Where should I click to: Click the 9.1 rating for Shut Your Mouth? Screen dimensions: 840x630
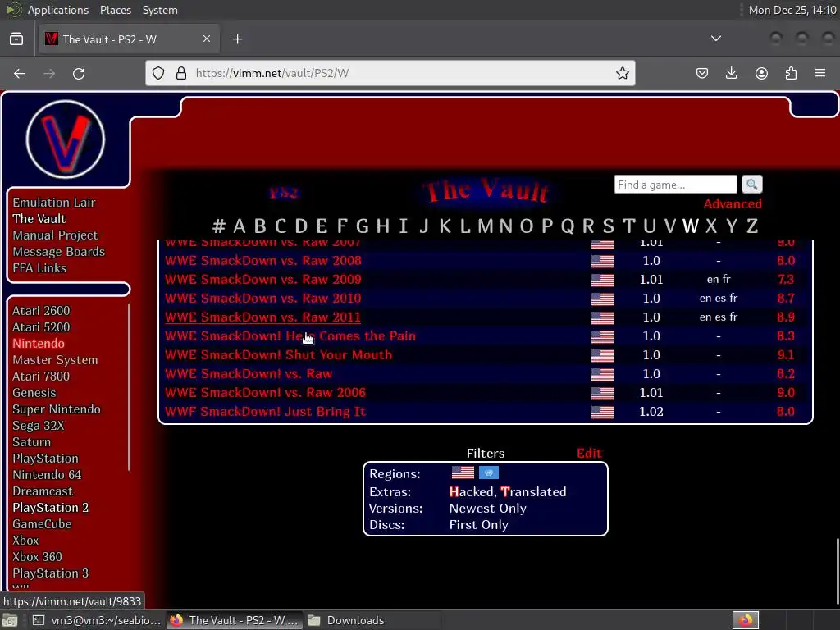click(x=785, y=354)
